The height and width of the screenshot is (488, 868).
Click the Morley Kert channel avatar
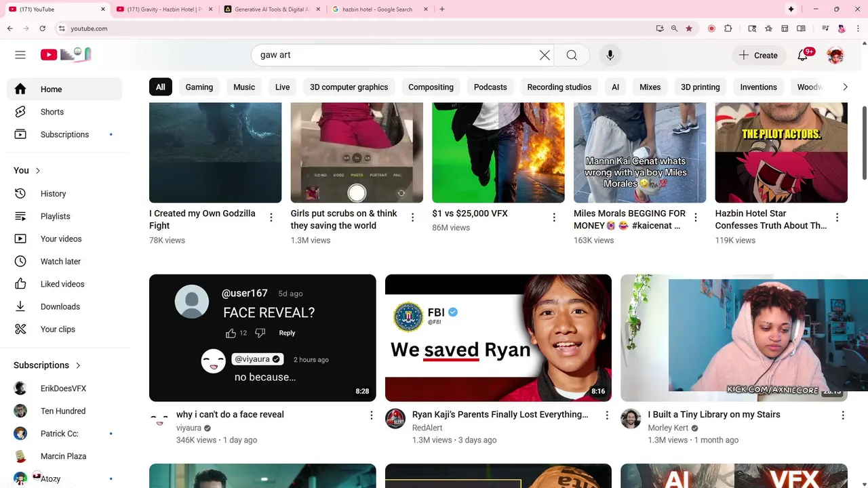[631, 419]
